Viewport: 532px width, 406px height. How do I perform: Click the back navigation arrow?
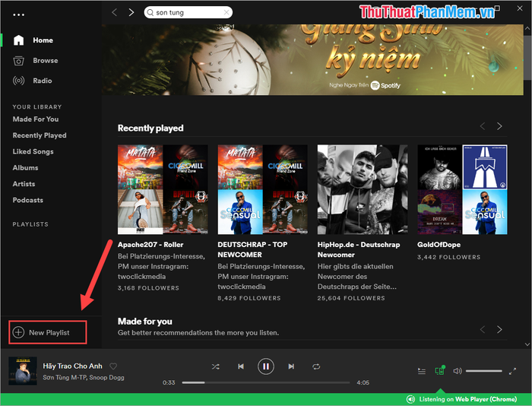[x=115, y=12]
